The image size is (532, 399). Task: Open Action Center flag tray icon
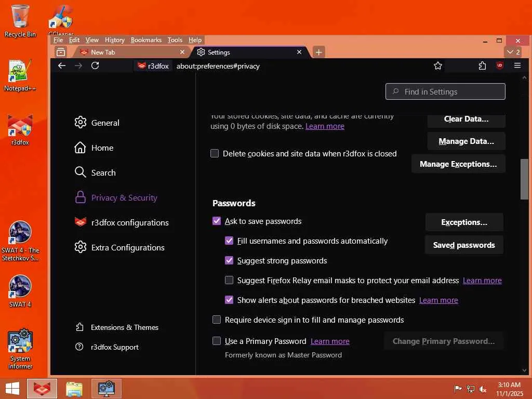(x=458, y=389)
